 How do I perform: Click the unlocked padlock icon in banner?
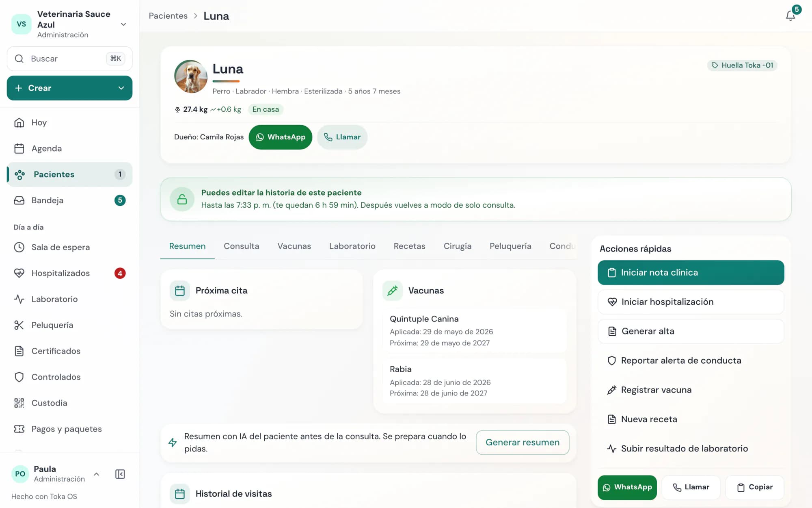[x=182, y=199]
